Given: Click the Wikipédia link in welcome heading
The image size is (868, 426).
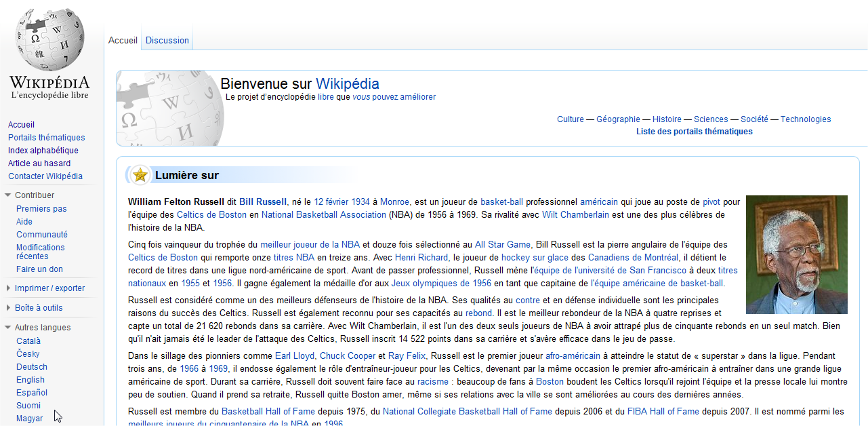Looking at the screenshot, I should pyautogui.click(x=348, y=84).
